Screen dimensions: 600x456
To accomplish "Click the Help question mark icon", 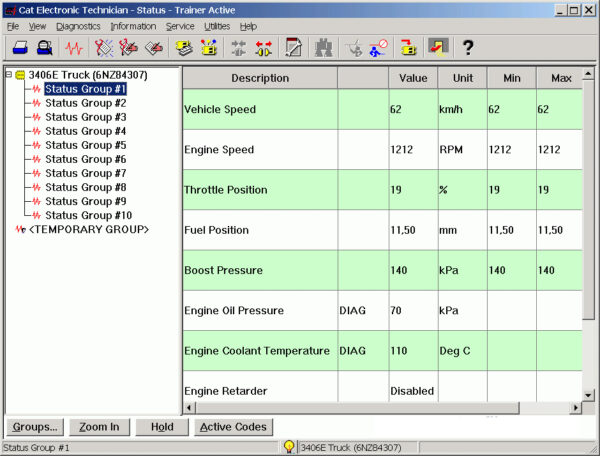I will click(468, 48).
